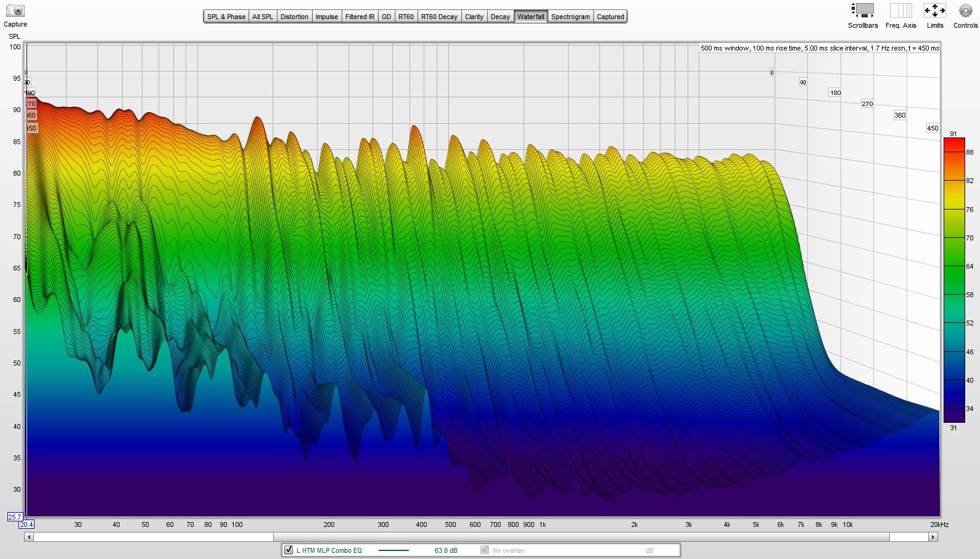This screenshot has height=559, width=980.
Task: Switch to the All SPL tab
Action: pyautogui.click(x=263, y=17)
